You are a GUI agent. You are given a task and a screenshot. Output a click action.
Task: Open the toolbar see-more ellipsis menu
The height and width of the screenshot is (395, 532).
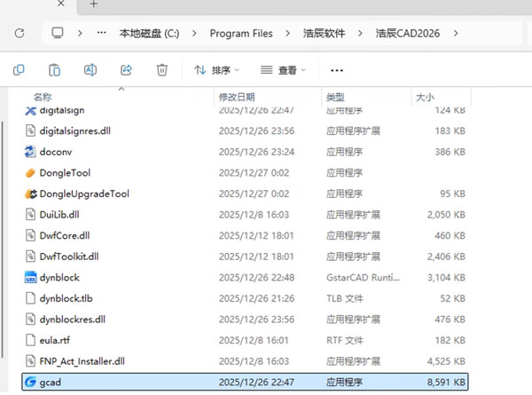pyautogui.click(x=337, y=70)
